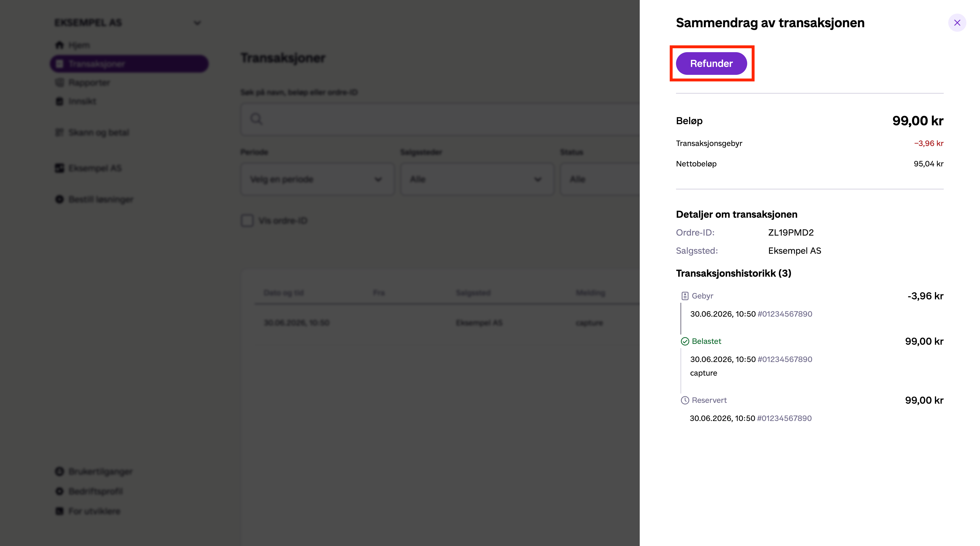Image resolution: width=980 pixels, height=546 pixels.
Task: Click the Bedriftsprofil gear icon
Action: coord(59,491)
